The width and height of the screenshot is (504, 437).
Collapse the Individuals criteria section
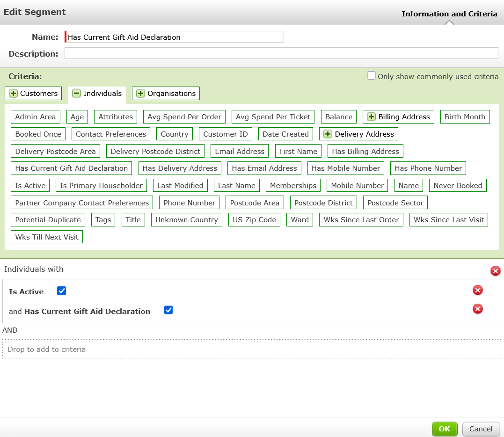[76, 94]
